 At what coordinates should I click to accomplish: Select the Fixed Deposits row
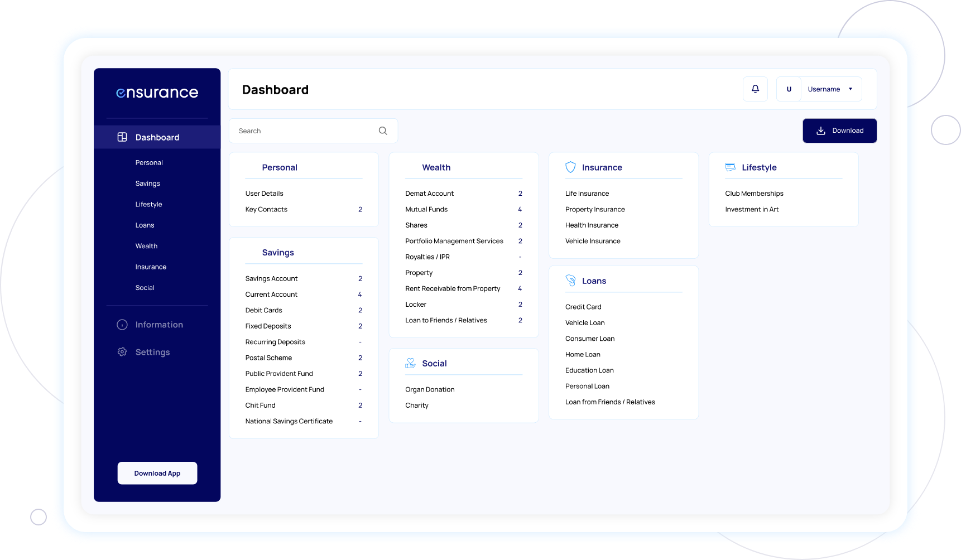coord(268,326)
